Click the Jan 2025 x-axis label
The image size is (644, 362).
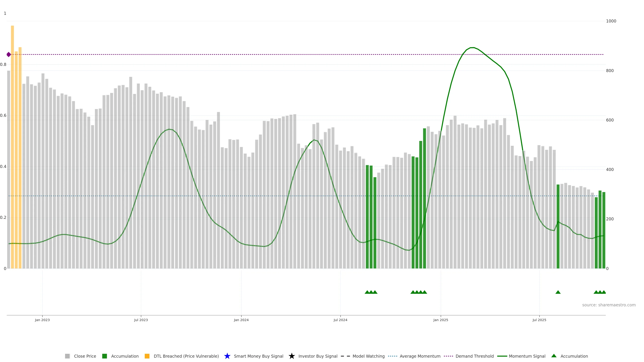(441, 320)
